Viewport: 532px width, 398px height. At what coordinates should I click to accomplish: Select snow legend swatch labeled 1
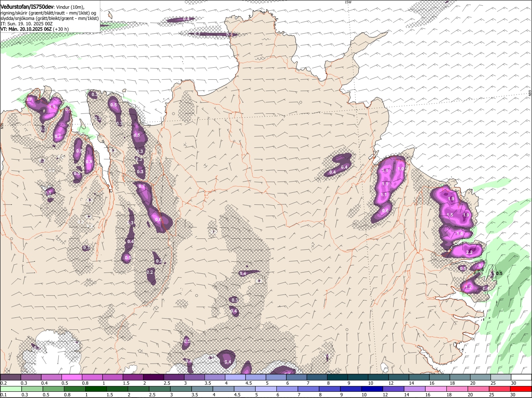[x=112, y=377]
